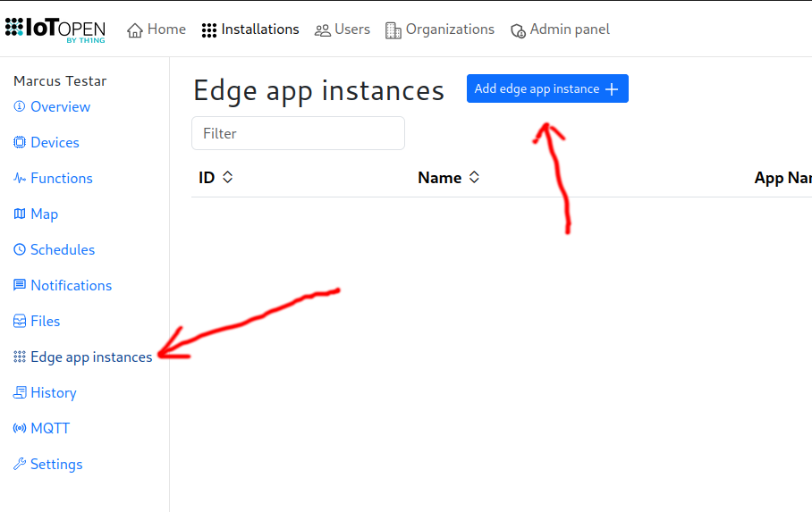This screenshot has width=812, height=512.
Task: Open the Admin panel menu item
Action: pyautogui.click(x=560, y=29)
